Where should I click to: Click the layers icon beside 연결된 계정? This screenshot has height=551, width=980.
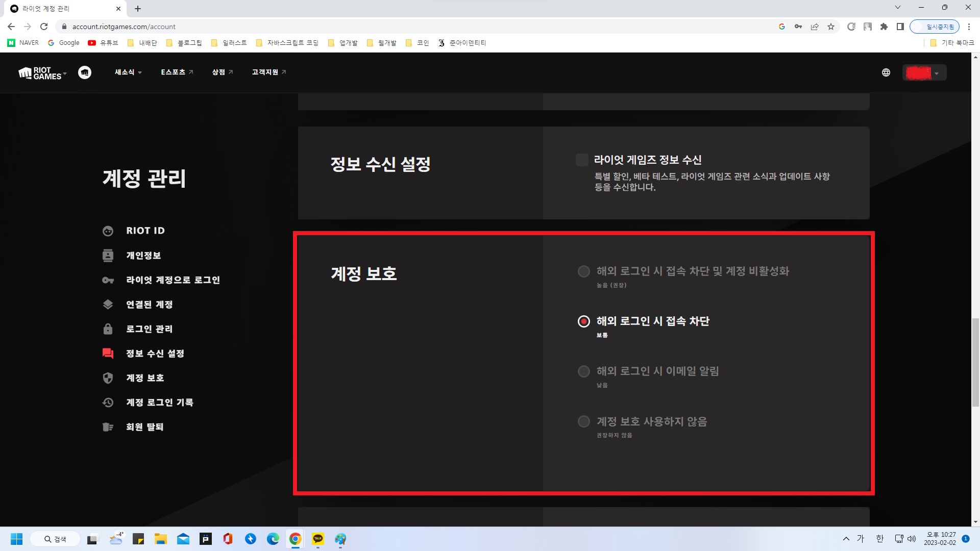108,305
